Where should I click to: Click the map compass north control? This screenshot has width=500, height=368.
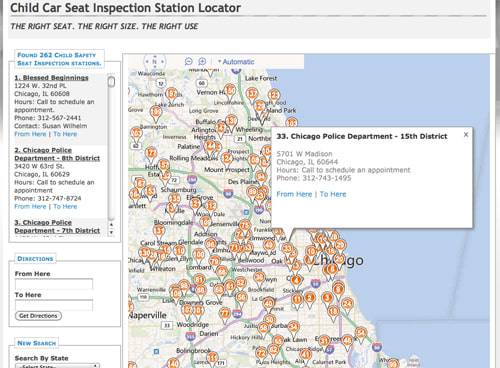154,61
